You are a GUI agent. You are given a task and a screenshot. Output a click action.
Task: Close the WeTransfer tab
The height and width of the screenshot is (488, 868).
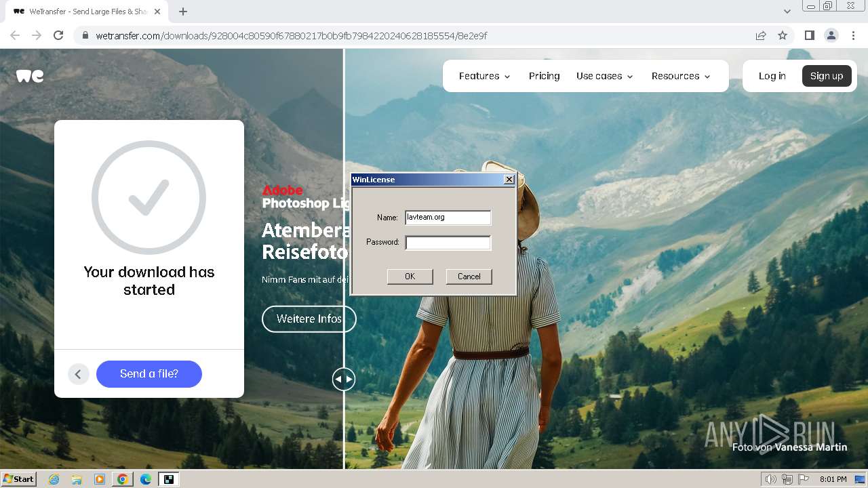(x=157, y=12)
